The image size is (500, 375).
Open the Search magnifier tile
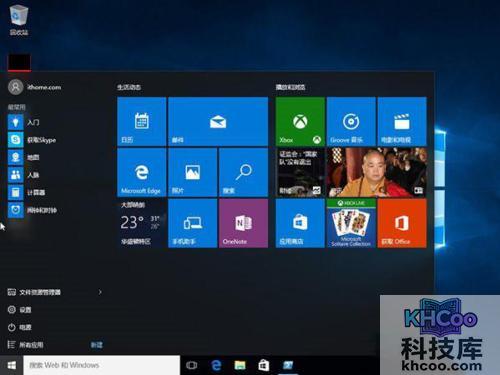click(243, 173)
